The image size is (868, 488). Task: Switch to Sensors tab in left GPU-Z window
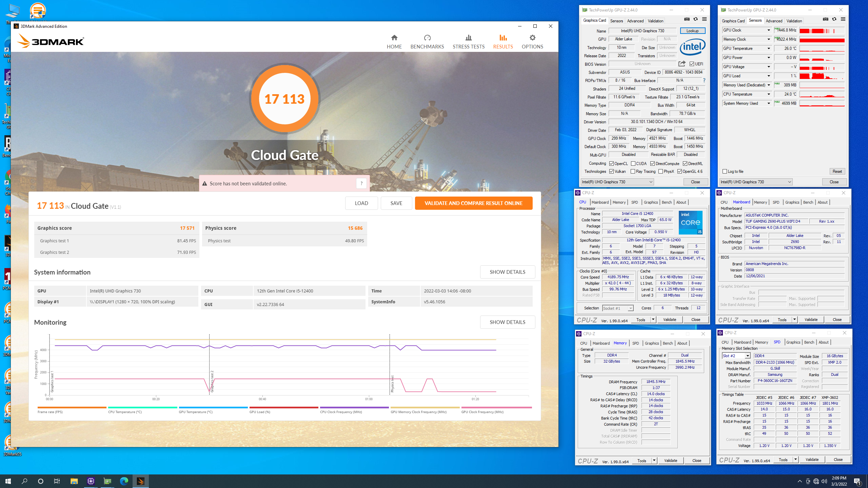click(x=616, y=21)
